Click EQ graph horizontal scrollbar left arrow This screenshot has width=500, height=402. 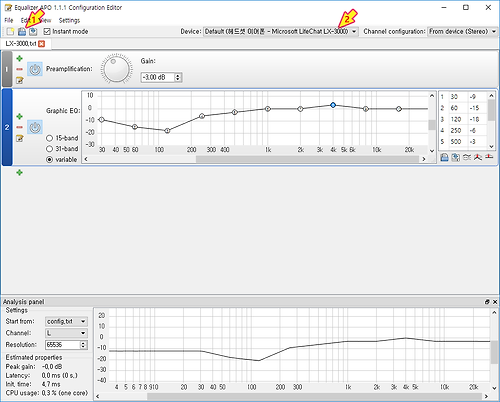(x=86, y=159)
